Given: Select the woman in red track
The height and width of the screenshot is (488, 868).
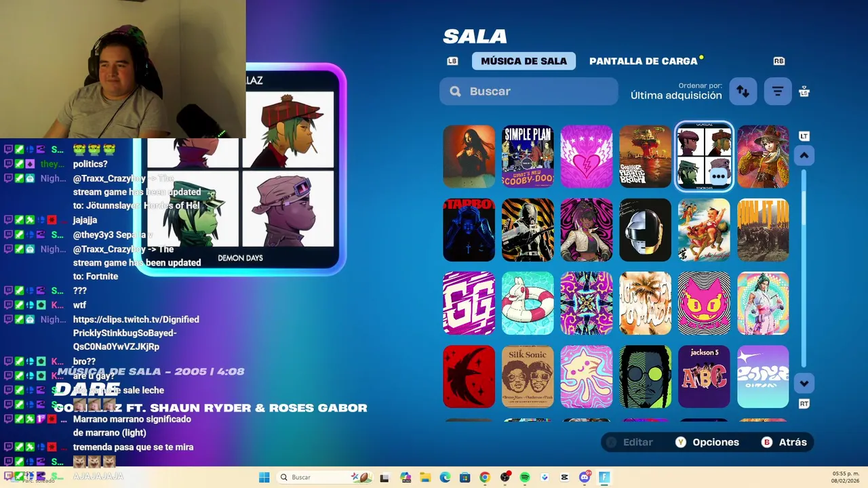Looking at the screenshot, I should (x=469, y=157).
